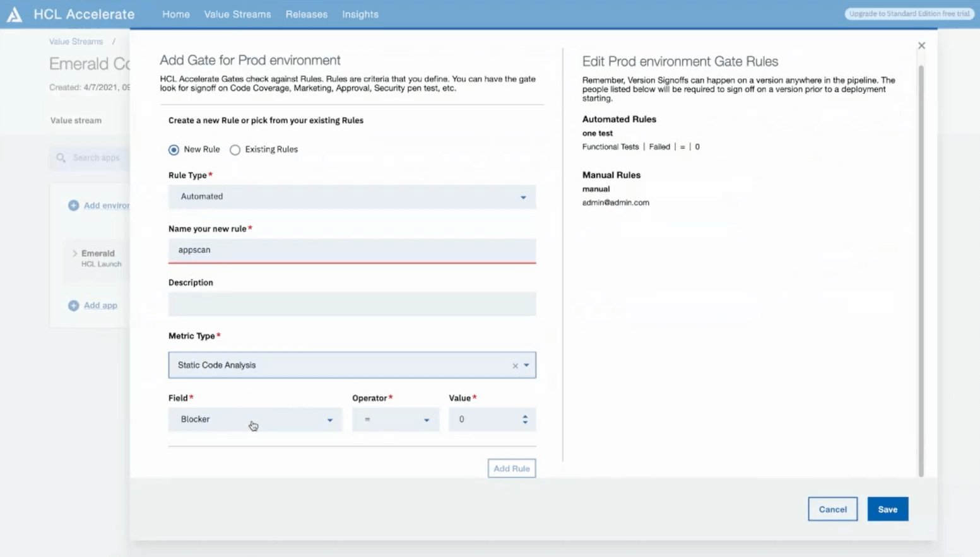
Task: Click the Add Rule button
Action: click(511, 468)
